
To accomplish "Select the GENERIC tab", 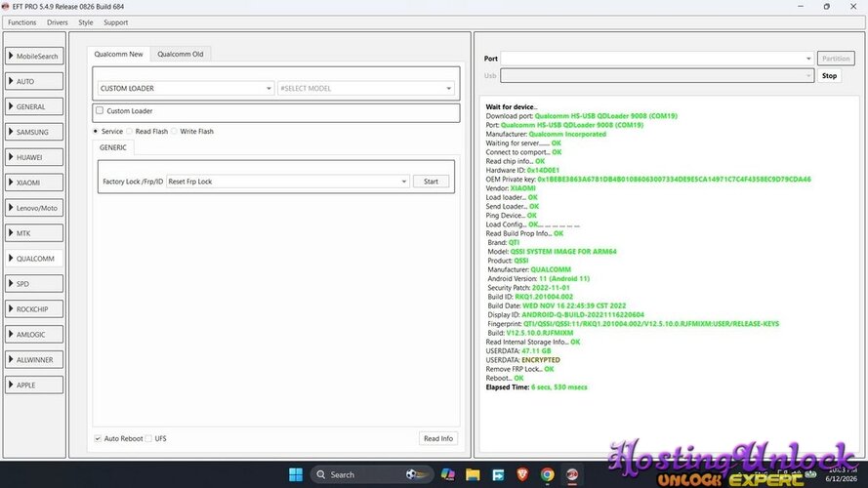I will point(113,147).
